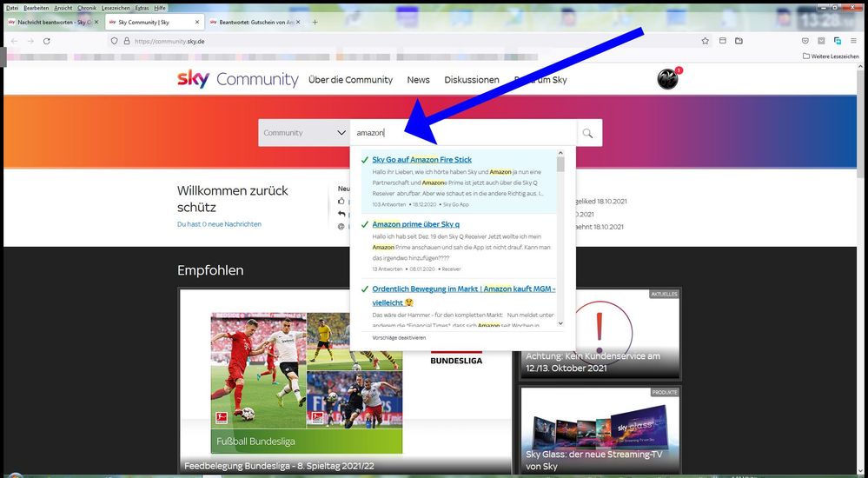Open result Ordentlich Bewegung im Markt

[x=463, y=295]
